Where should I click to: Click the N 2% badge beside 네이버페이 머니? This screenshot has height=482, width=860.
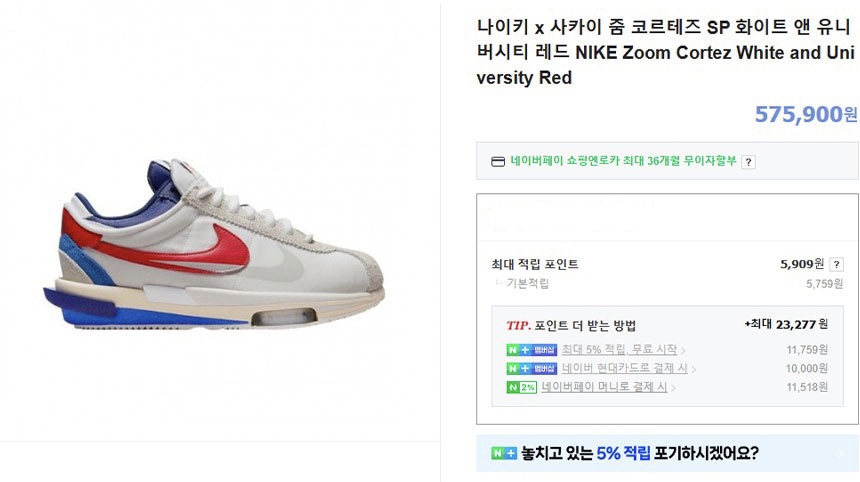[521, 387]
